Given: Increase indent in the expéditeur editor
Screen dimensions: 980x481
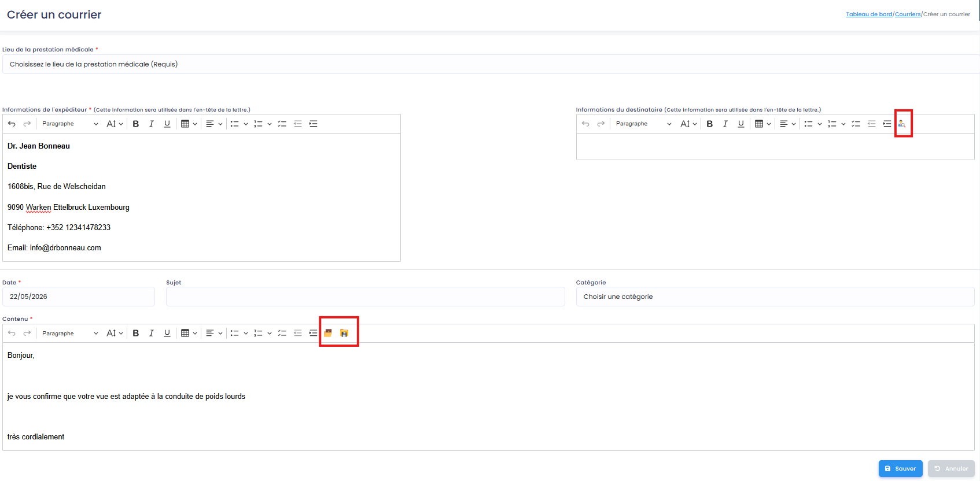Looking at the screenshot, I should 314,124.
